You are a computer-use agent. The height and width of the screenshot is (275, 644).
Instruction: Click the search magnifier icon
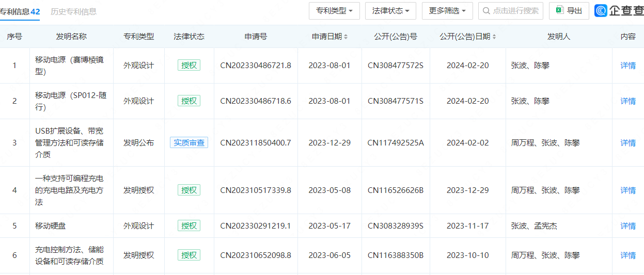click(486, 10)
